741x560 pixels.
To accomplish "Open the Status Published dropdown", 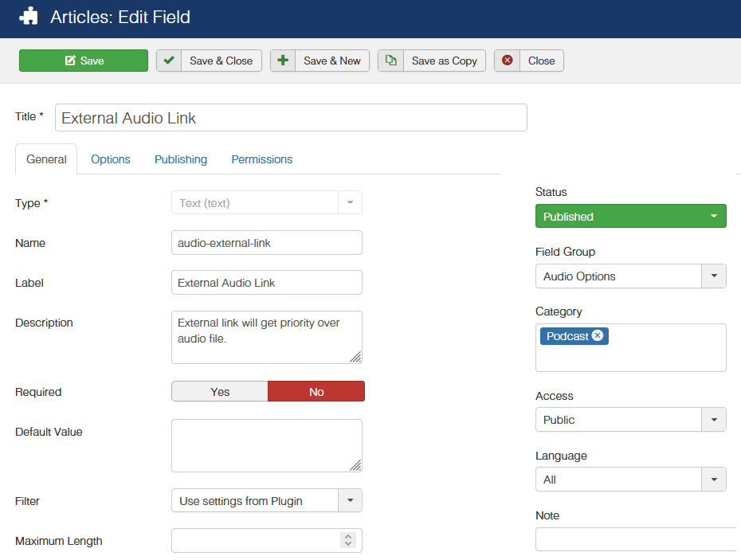I will tap(630, 217).
